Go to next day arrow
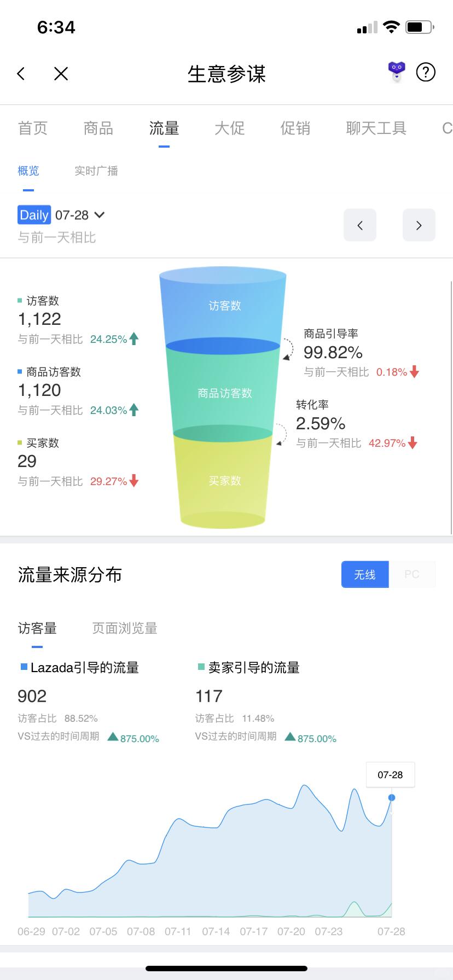Viewport: 453px width, 980px height. pos(419,225)
